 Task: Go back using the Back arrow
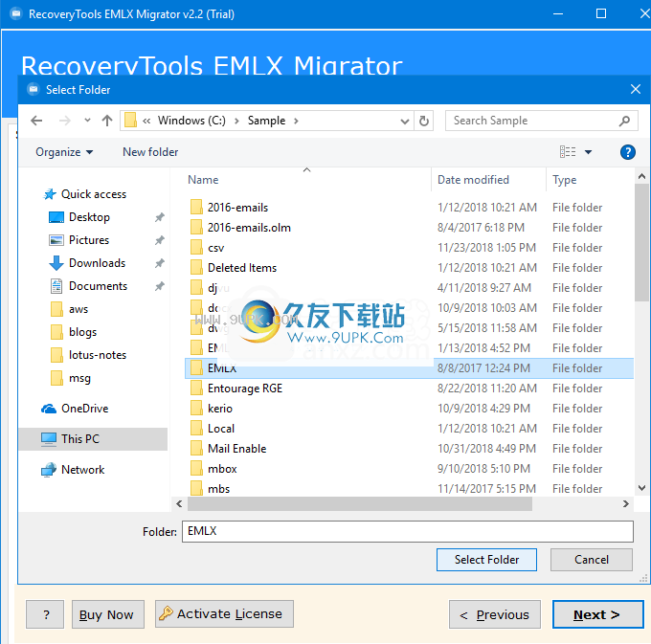(x=36, y=121)
